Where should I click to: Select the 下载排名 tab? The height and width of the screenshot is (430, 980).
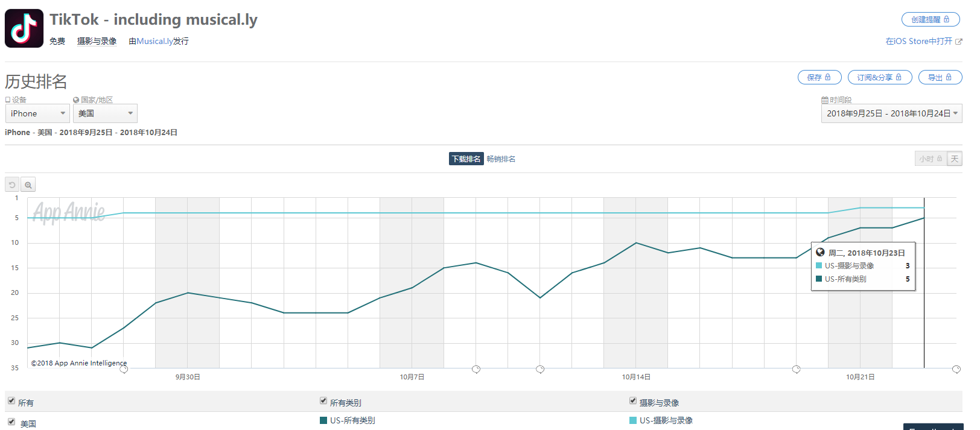point(466,159)
